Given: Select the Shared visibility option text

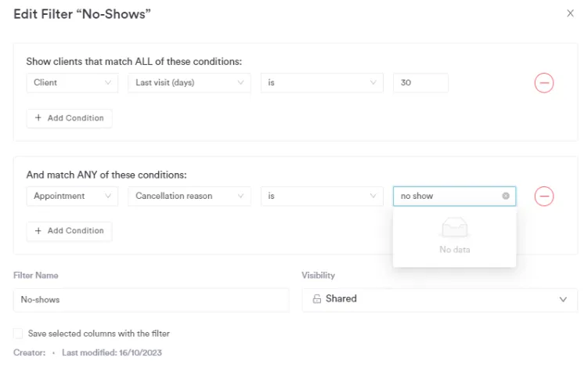Looking at the screenshot, I should [341, 299].
